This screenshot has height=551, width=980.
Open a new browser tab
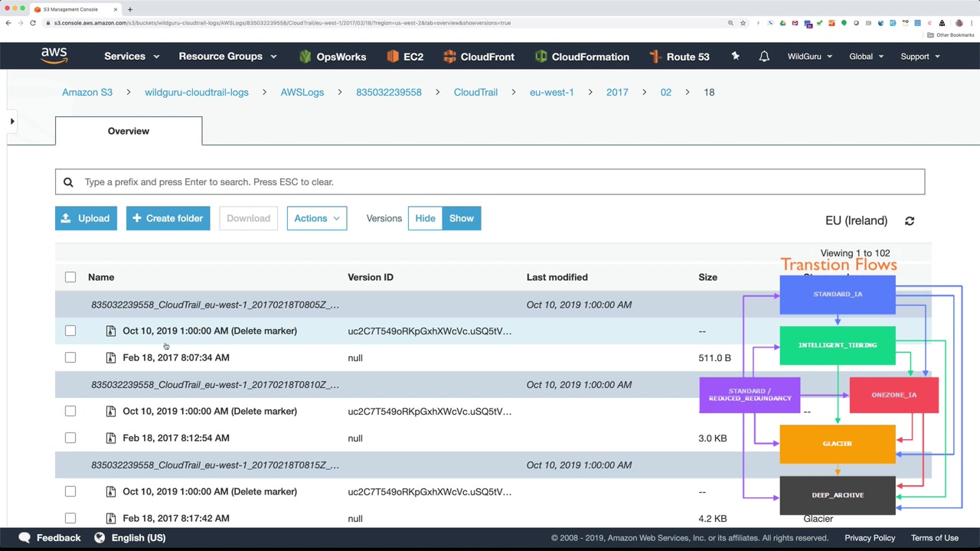[130, 9]
